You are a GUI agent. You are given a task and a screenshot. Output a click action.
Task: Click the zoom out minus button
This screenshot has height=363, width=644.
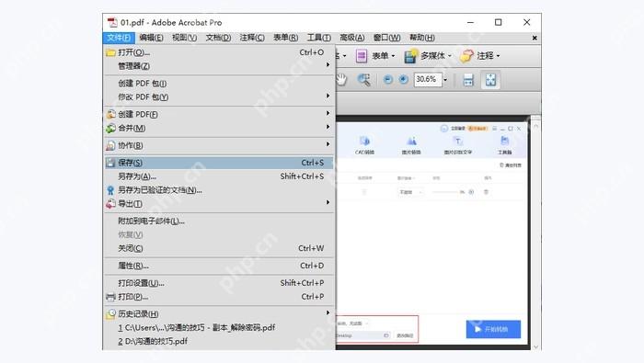(x=387, y=80)
